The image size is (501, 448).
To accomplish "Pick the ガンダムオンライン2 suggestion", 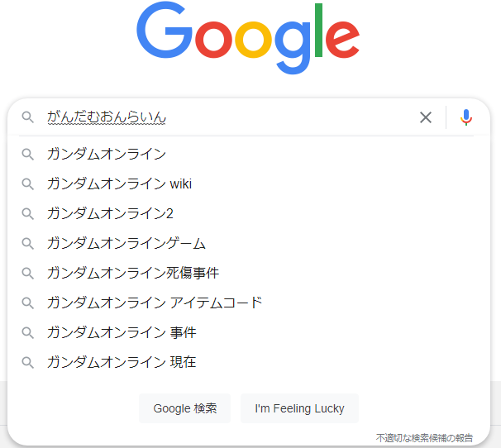I will [110, 213].
